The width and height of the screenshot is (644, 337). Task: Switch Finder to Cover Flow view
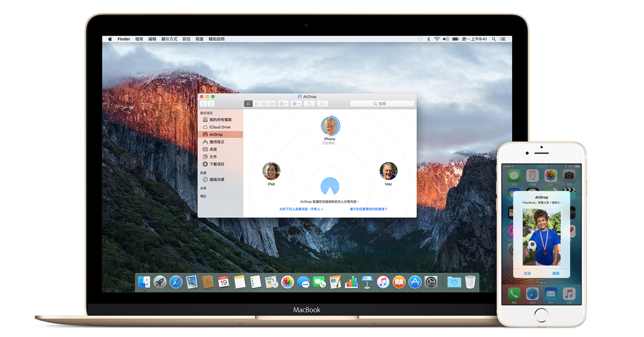pyautogui.click(x=272, y=104)
